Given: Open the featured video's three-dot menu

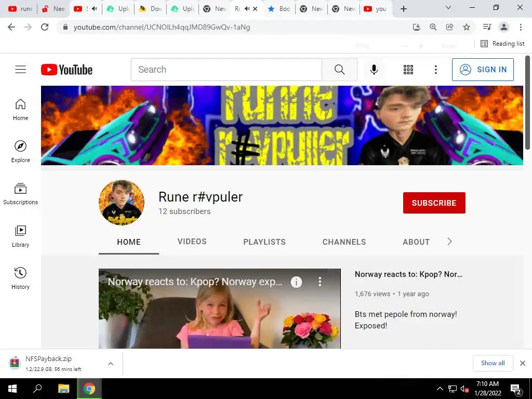Looking at the screenshot, I should click(x=320, y=282).
